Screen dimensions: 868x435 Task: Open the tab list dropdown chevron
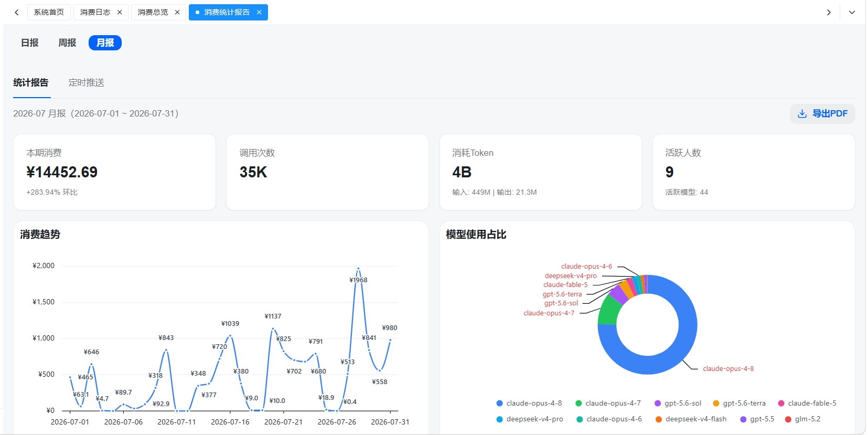[852, 12]
